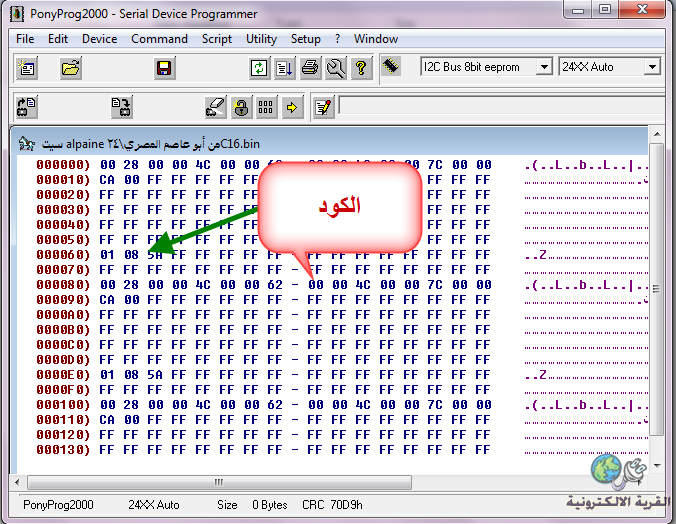Image resolution: width=676 pixels, height=524 pixels.
Task: Open the Command menu
Action: 160,39
